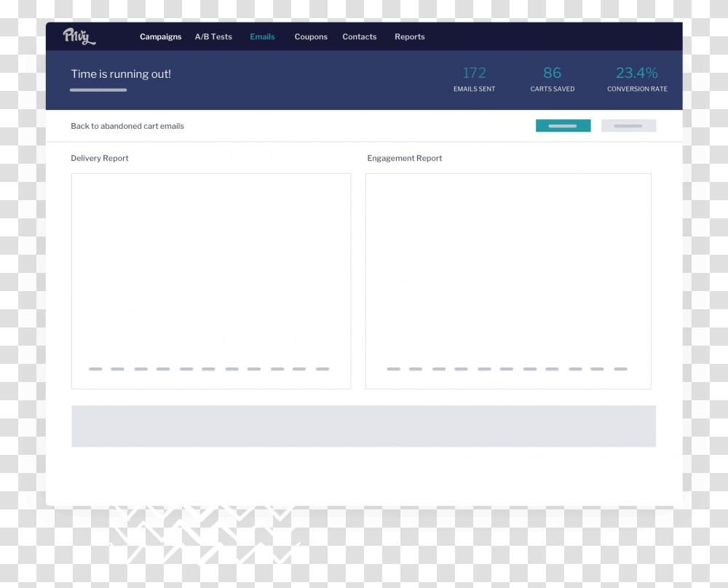This screenshot has width=728, height=588.
Task: Open the Campaigns menu
Action: [x=160, y=36]
